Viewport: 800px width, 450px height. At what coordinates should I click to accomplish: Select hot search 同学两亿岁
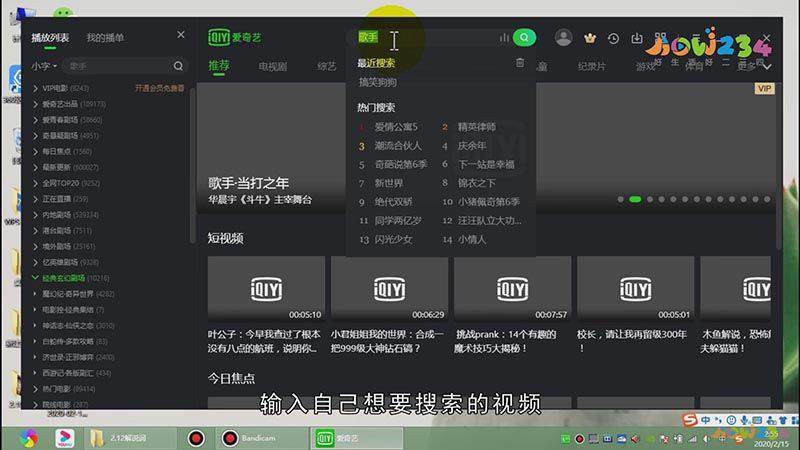pyautogui.click(x=398, y=220)
